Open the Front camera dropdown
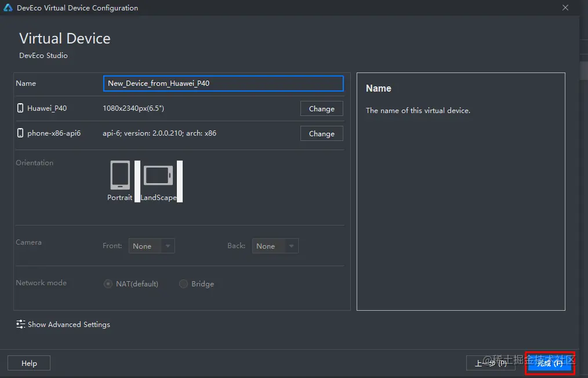The height and width of the screenshot is (378, 588). pyautogui.click(x=151, y=246)
